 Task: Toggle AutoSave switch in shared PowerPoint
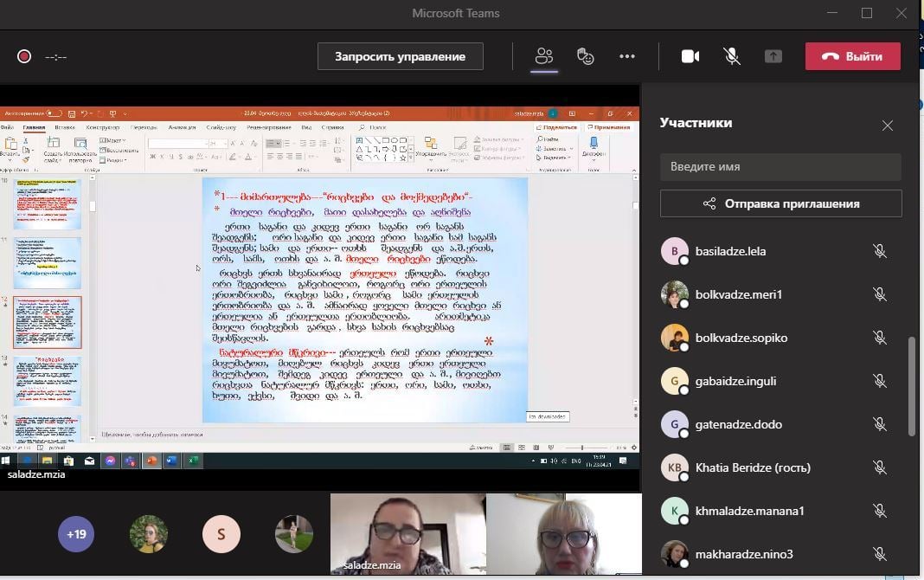tap(55, 113)
